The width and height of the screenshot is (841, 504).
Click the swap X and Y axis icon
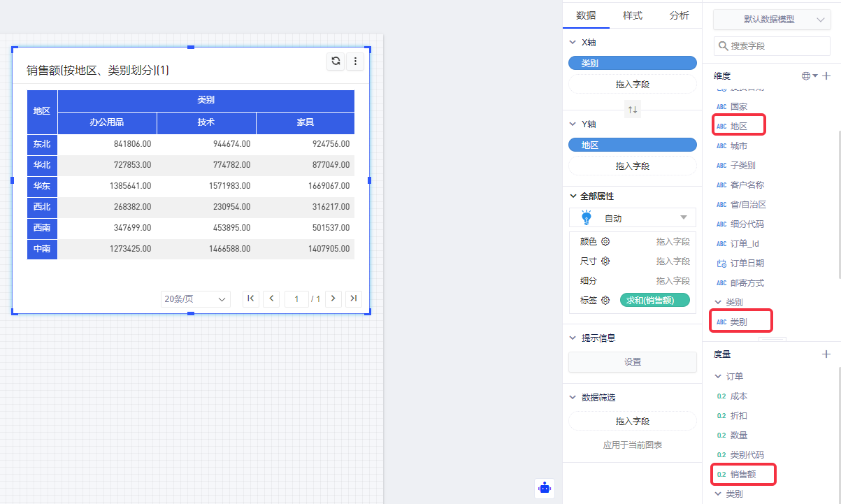tap(633, 110)
